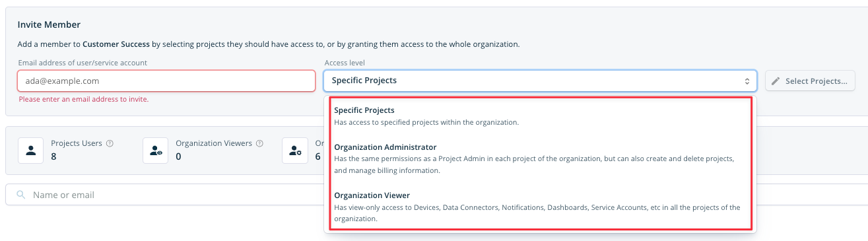Click the Access level up-down chevron arrows
The image size is (868, 241).
(747, 81)
